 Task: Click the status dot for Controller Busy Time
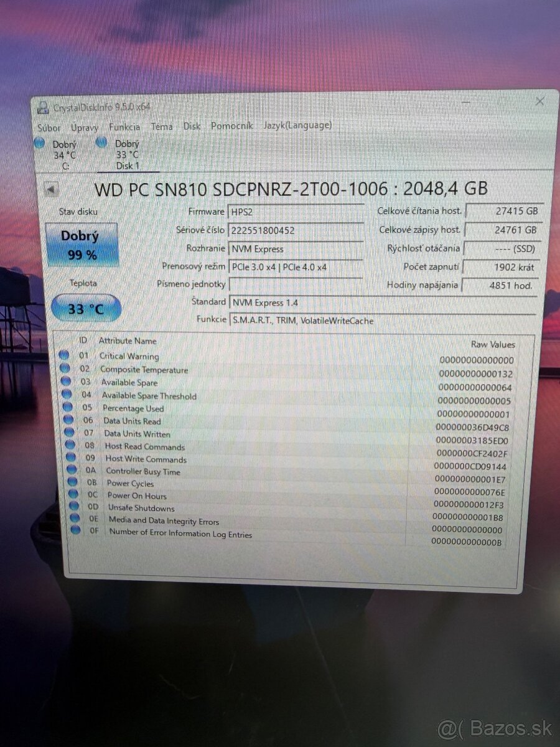(x=72, y=470)
